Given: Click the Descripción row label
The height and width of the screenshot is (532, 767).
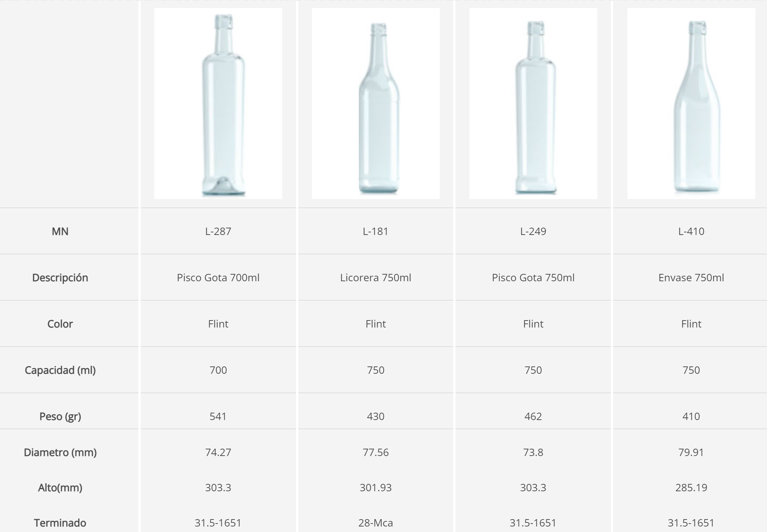Looking at the screenshot, I should tap(60, 278).
